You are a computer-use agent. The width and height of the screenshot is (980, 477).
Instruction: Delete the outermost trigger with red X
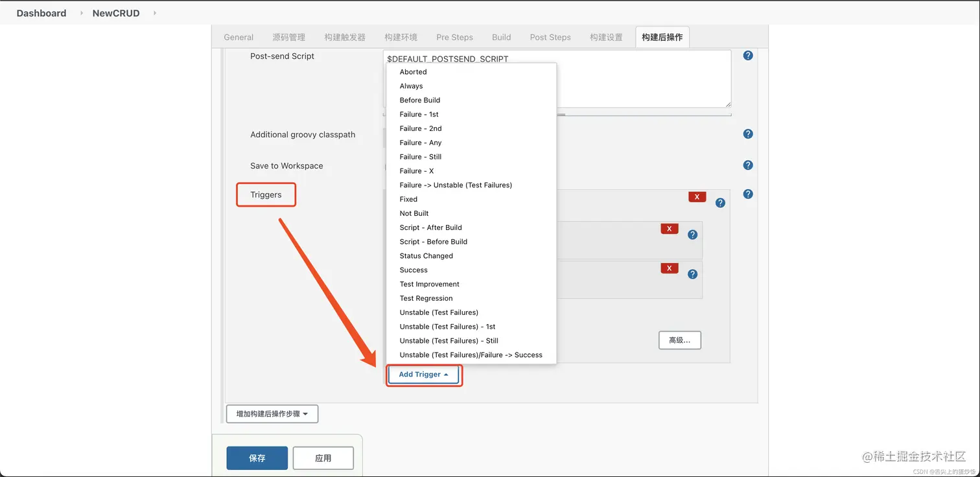697,197
